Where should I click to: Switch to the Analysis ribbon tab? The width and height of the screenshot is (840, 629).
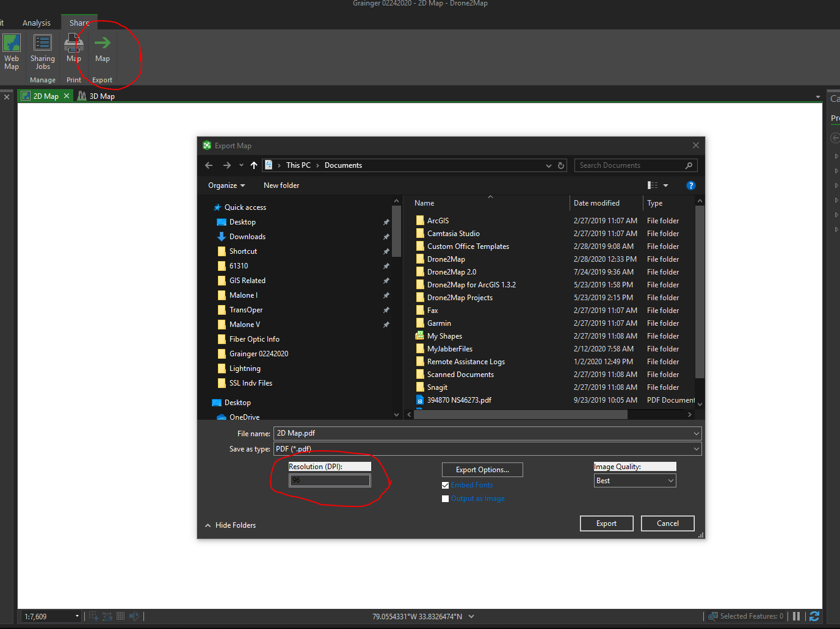coord(37,22)
